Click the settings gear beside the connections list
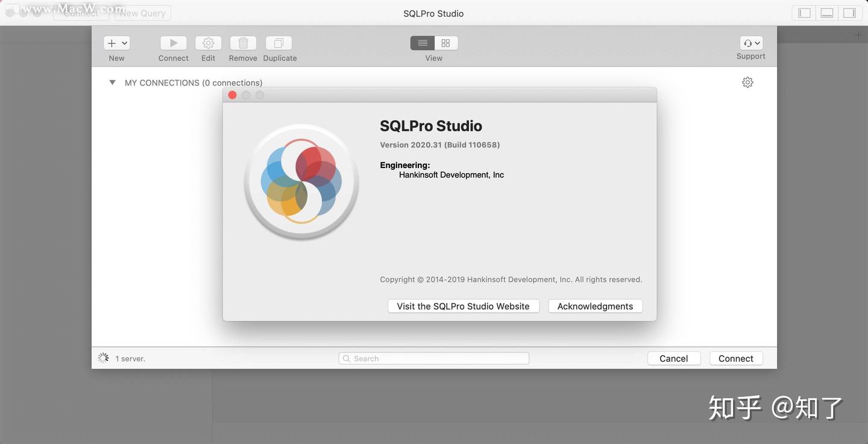Image resolution: width=868 pixels, height=444 pixels. coord(747,82)
